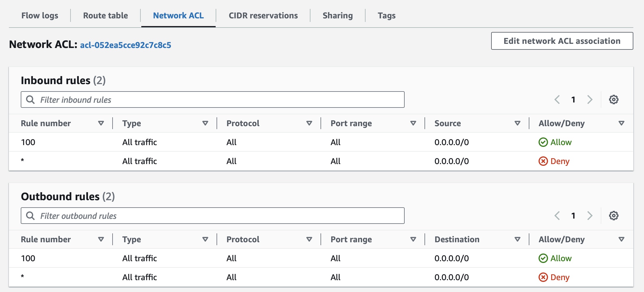Sort inbound rules by Source column
Screen dimensions: 644x292
517,123
